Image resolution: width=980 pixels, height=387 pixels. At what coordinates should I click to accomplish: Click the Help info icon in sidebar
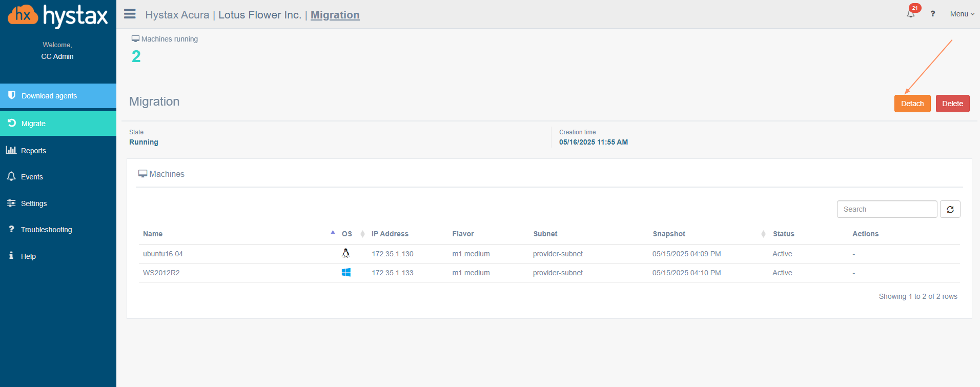[x=11, y=255]
